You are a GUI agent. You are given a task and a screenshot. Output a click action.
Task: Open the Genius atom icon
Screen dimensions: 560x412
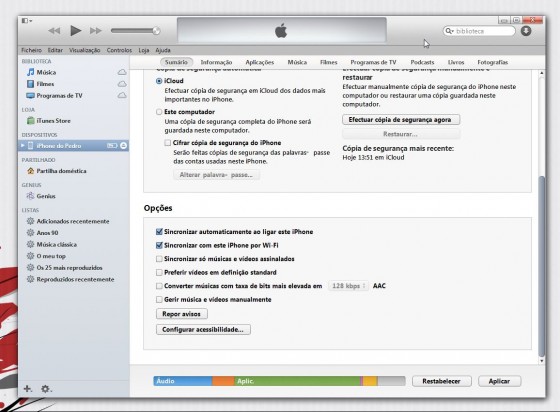31,196
